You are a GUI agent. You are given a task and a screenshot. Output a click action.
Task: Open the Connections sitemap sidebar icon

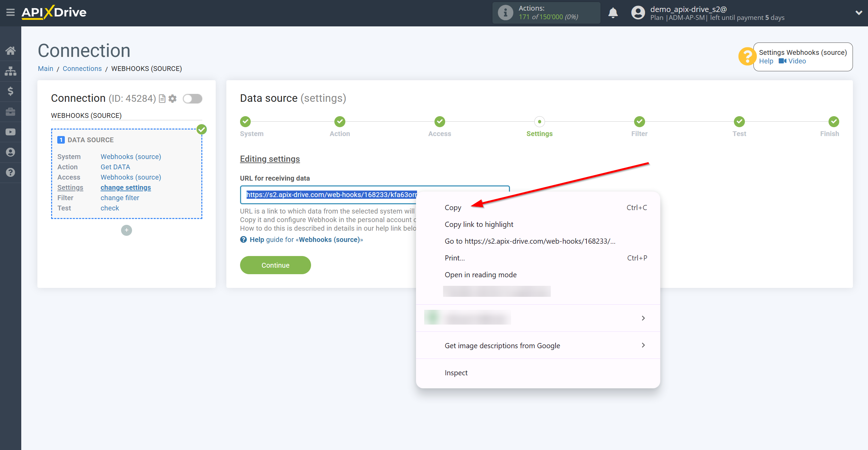(x=11, y=71)
